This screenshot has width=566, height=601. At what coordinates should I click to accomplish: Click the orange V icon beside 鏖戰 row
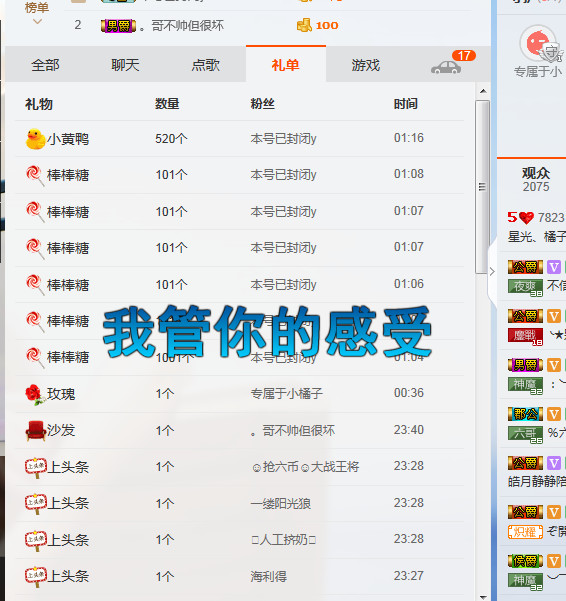click(554, 316)
